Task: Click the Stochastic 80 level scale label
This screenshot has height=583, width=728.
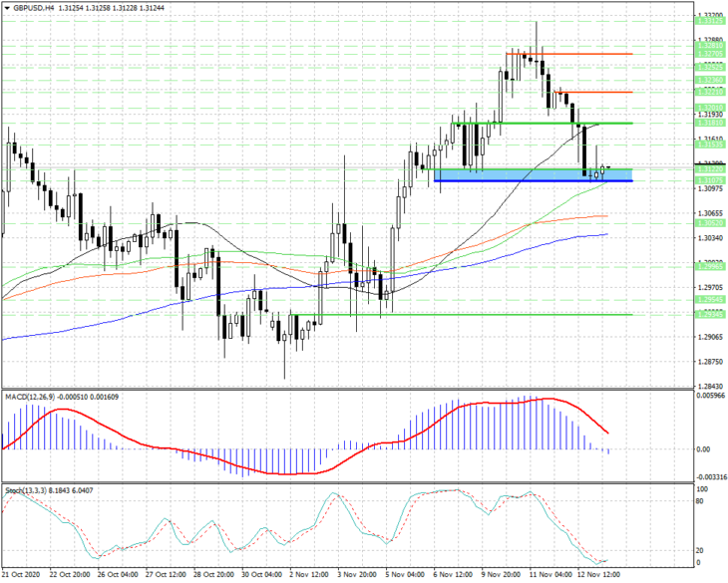Action: coord(700,501)
